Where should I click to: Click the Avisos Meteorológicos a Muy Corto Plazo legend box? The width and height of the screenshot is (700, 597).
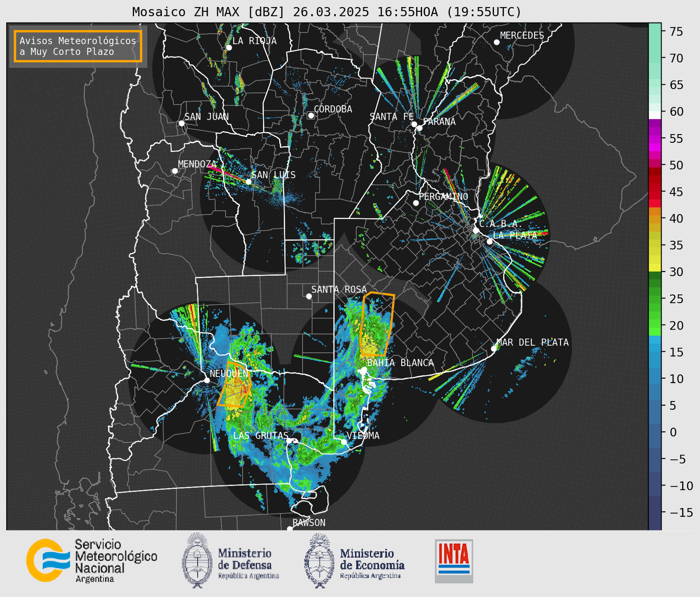(78, 46)
